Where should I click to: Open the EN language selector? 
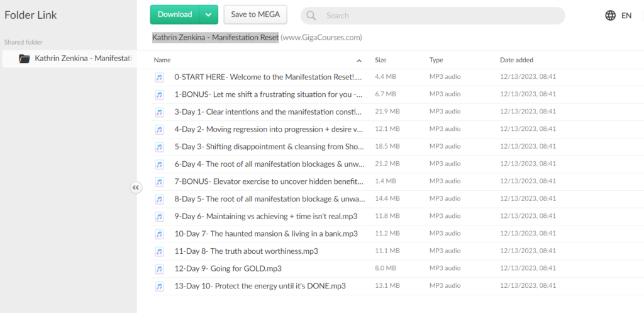click(x=626, y=16)
